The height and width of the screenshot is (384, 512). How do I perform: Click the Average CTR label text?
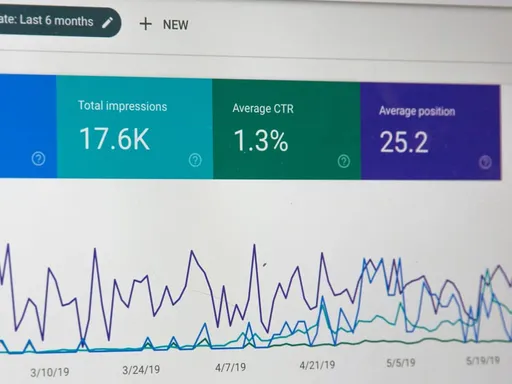click(x=263, y=109)
